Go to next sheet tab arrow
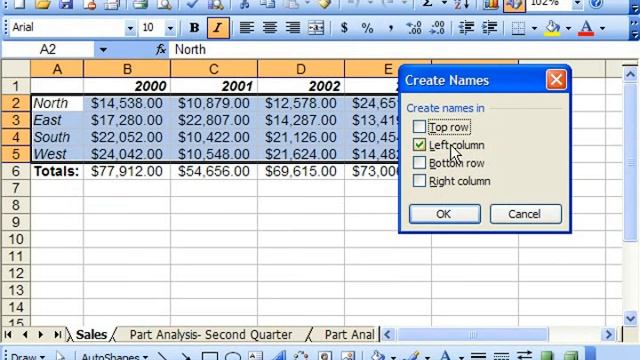Viewport: 640px width, 360px height. 40,335
